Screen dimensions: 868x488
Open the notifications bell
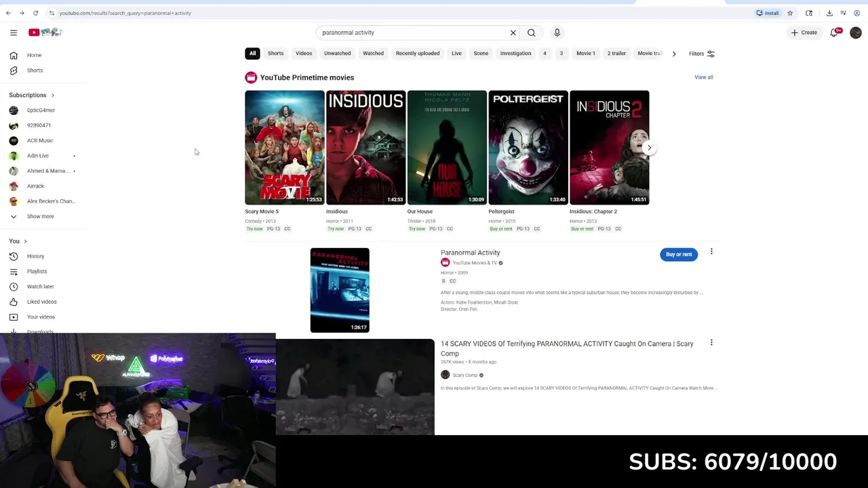[835, 33]
